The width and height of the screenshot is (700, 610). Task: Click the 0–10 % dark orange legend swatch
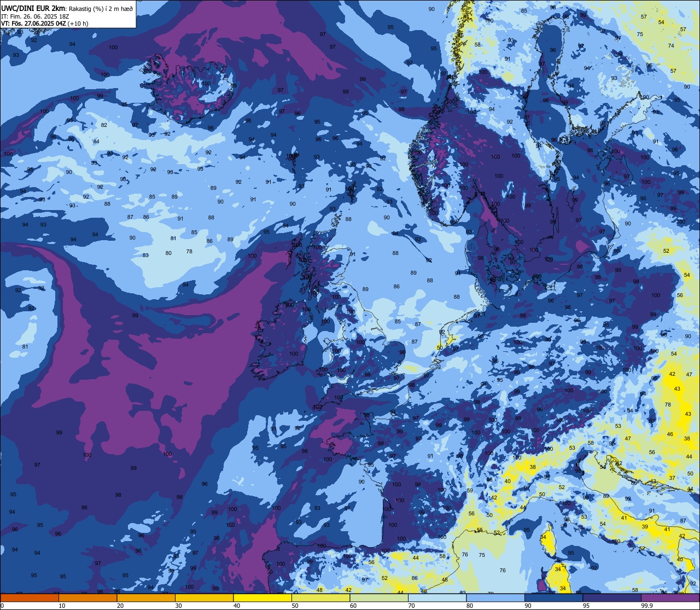30,598
